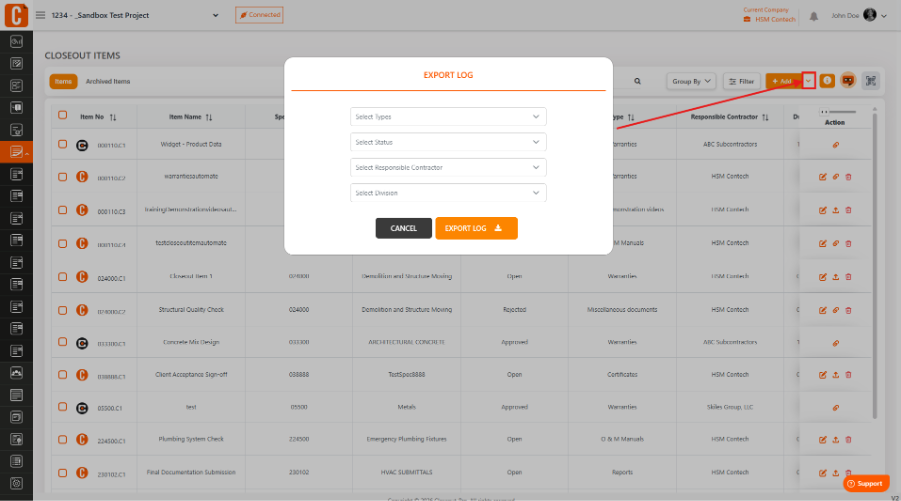This screenshot has height=501, width=901.
Task: Click the Cancel button in Export Log
Action: pyautogui.click(x=403, y=228)
